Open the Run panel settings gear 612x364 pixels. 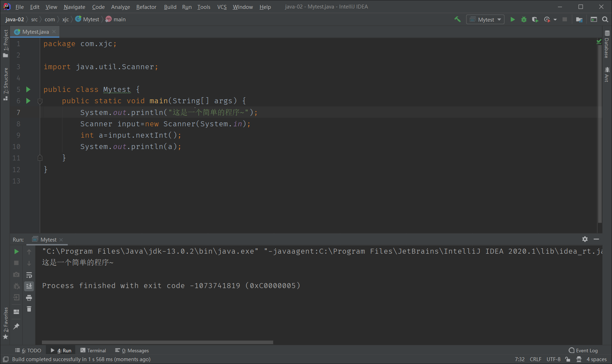585,239
